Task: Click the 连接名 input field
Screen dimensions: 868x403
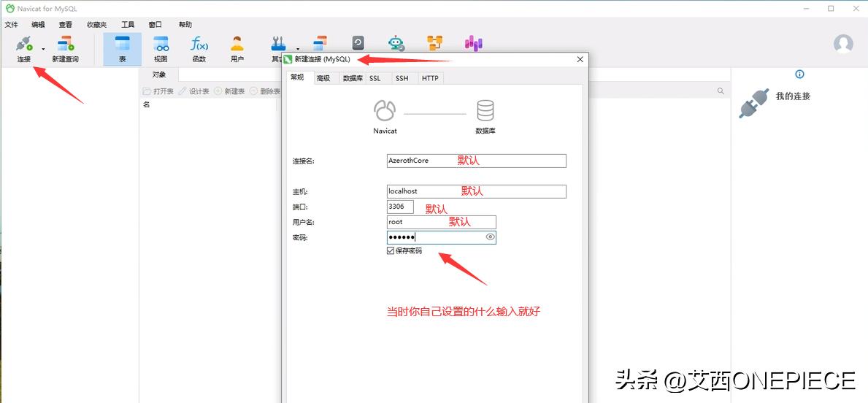Action: (477, 161)
